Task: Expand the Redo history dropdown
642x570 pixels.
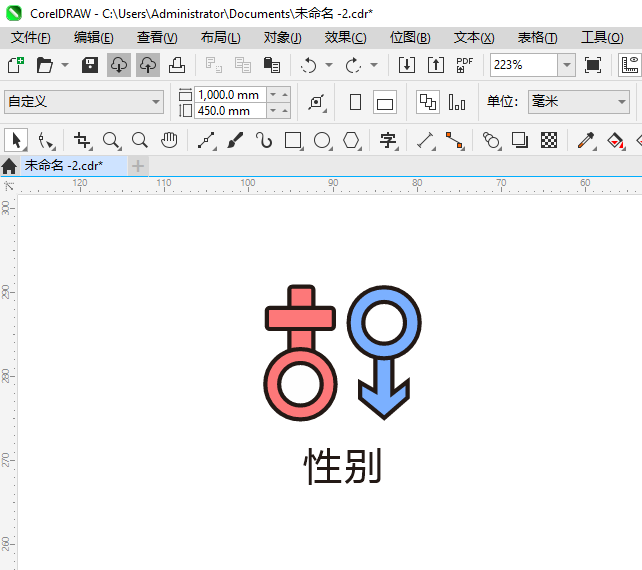Action: coord(374,65)
